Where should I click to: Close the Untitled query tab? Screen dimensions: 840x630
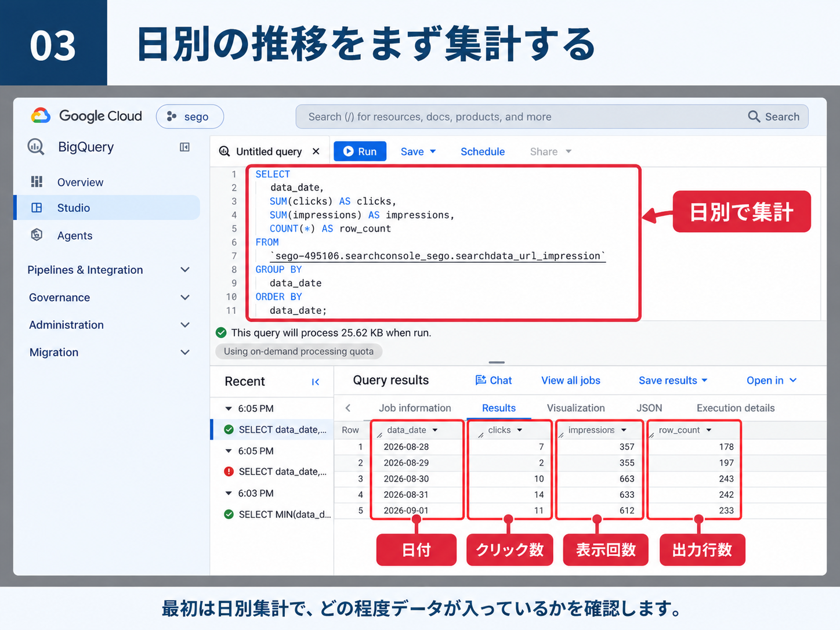point(316,151)
